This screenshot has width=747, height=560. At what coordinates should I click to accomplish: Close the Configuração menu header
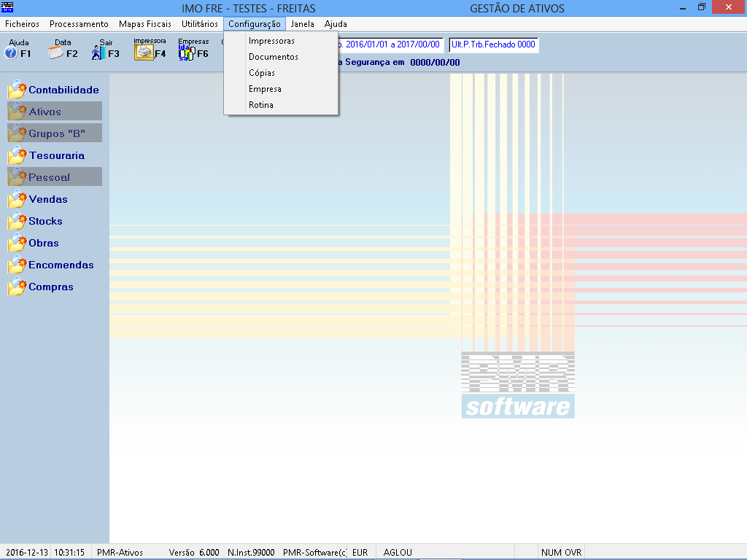coord(255,24)
